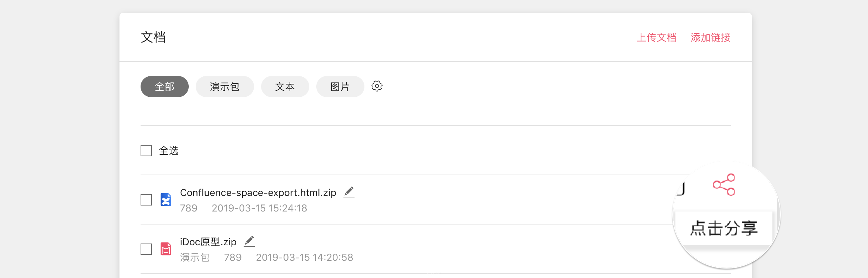Click the 点击分享 tooltip label

click(724, 228)
